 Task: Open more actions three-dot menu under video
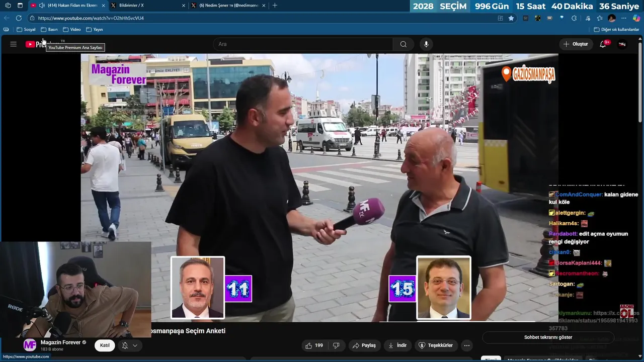tap(467, 345)
